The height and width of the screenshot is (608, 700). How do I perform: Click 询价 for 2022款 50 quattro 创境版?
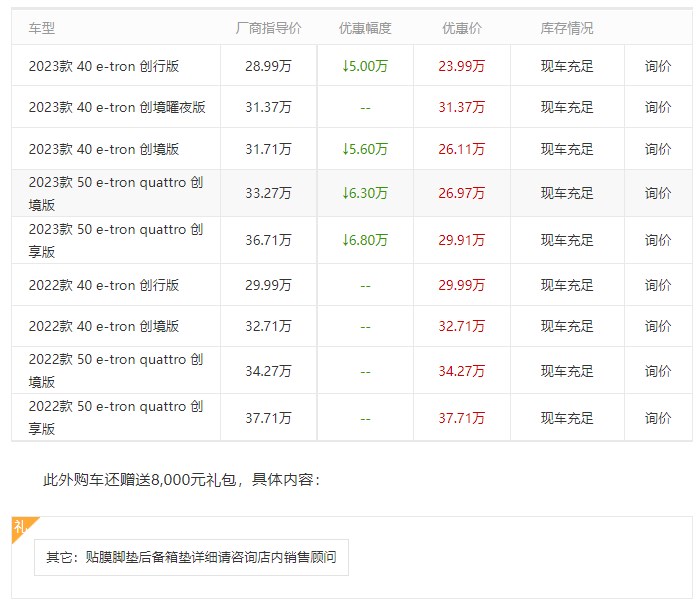click(x=658, y=371)
